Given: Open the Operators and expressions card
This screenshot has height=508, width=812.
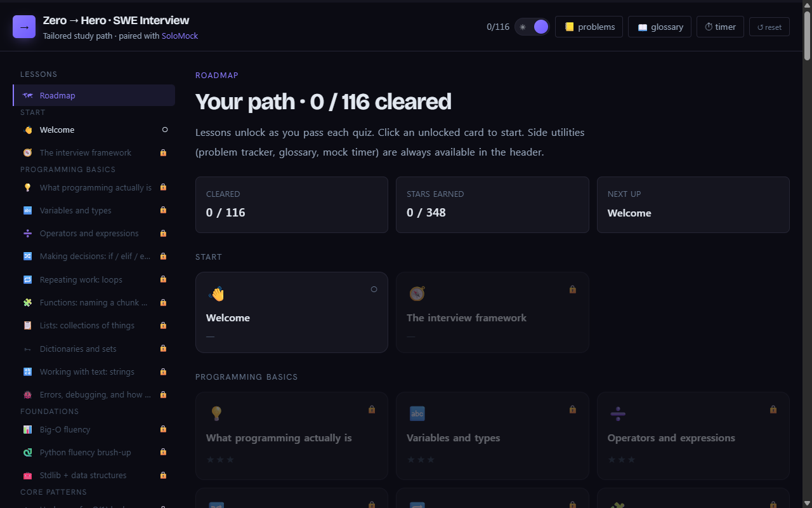Looking at the screenshot, I should tap(693, 436).
